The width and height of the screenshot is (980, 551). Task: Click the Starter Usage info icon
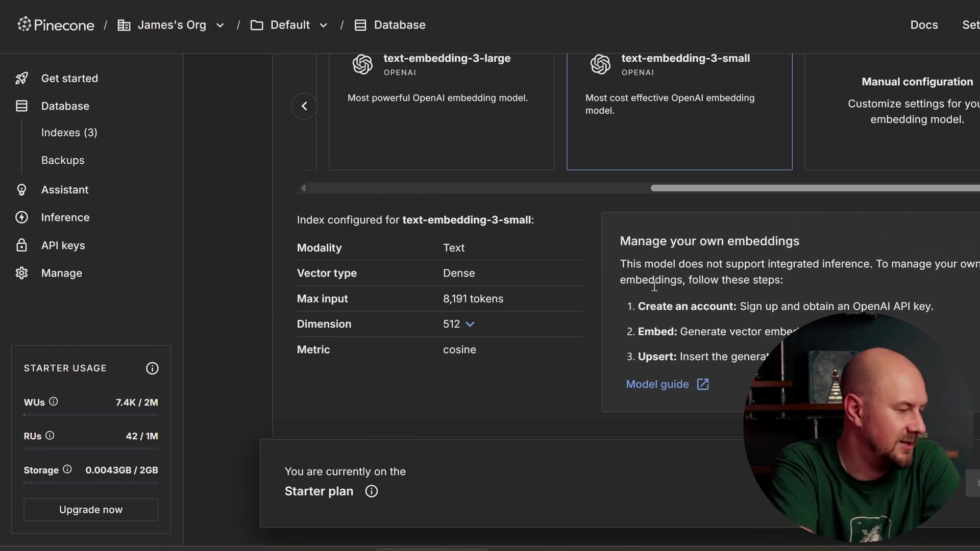pyautogui.click(x=152, y=368)
